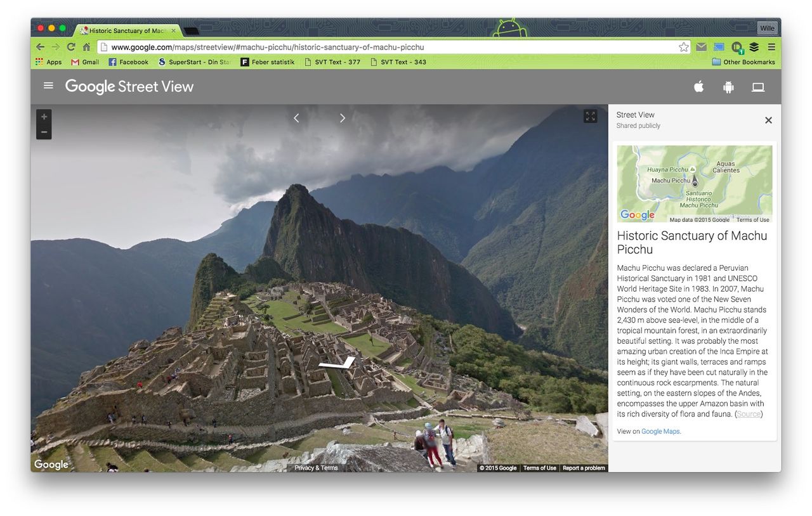Image resolution: width=812 pixels, height=516 pixels.
Task: Open the Gmail bookmark
Action: tap(85, 62)
